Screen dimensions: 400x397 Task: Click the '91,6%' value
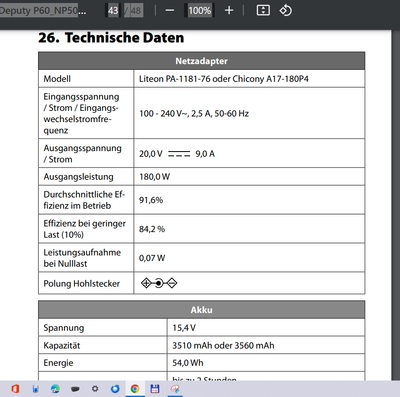[x=151, y=200]
